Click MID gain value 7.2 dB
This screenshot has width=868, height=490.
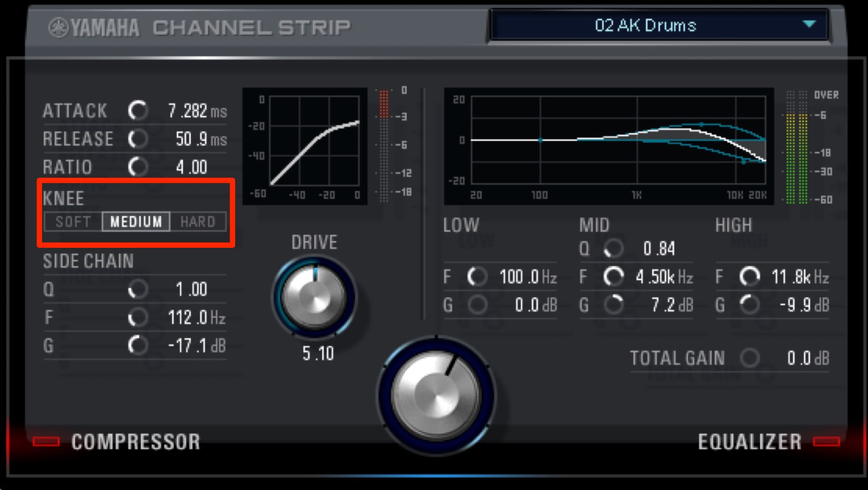point(672,305)
